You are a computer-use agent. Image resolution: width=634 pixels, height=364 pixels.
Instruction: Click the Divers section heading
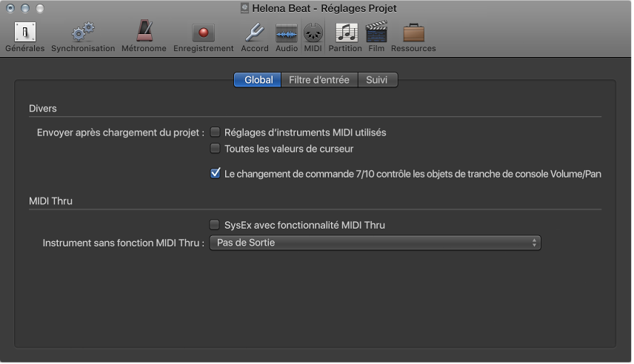43,108
